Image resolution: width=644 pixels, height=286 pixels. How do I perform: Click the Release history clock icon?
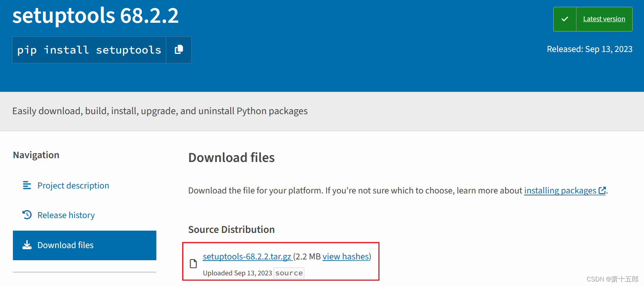point(27,215)
